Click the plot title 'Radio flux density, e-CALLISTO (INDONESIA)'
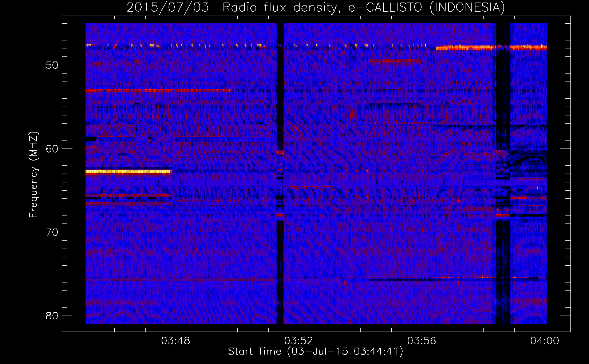The width and height of the screenshot is (589, 364). coord(363,7)
